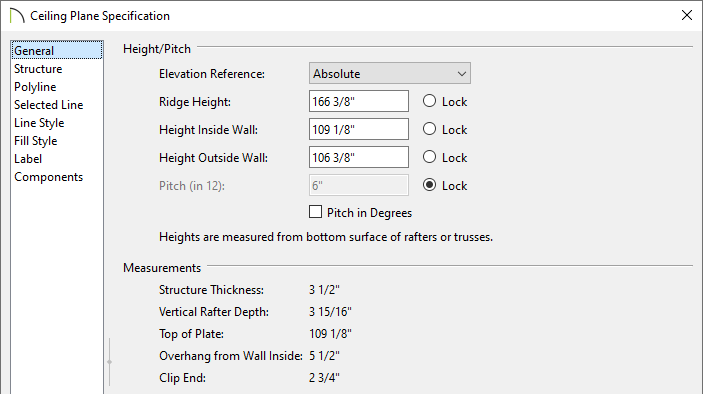Image resolution: width=703 pixels, height=394 pixels.
Task: Open the Line Style panel
Action: point(39,123)
